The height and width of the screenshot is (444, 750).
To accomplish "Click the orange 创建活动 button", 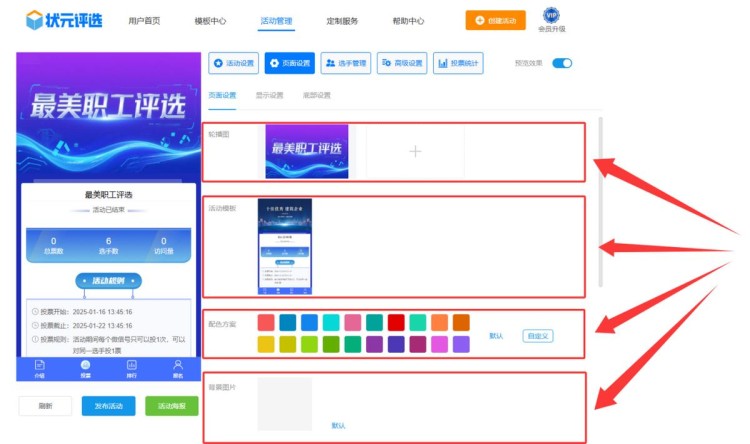I will coord(495,19).
